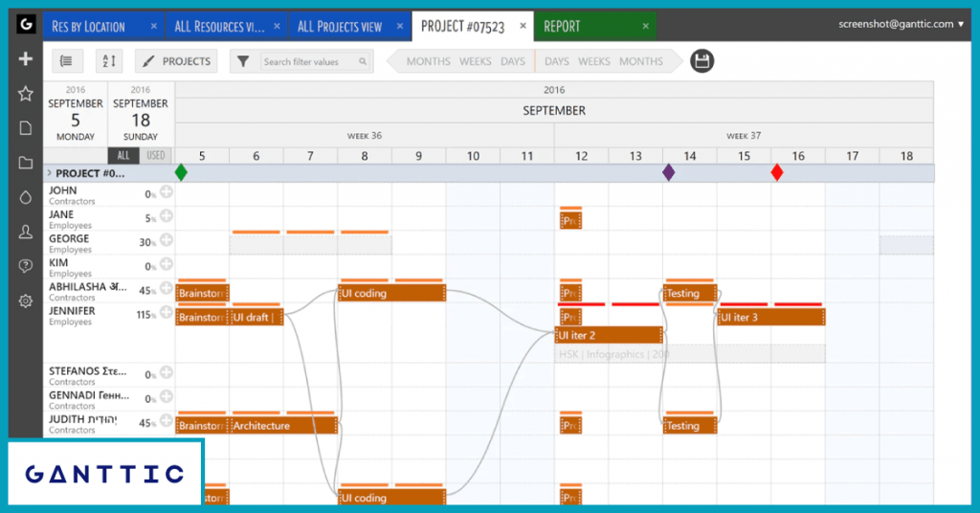Click the plus icon in Jane's row
The image size is (980, 513).
167,216
